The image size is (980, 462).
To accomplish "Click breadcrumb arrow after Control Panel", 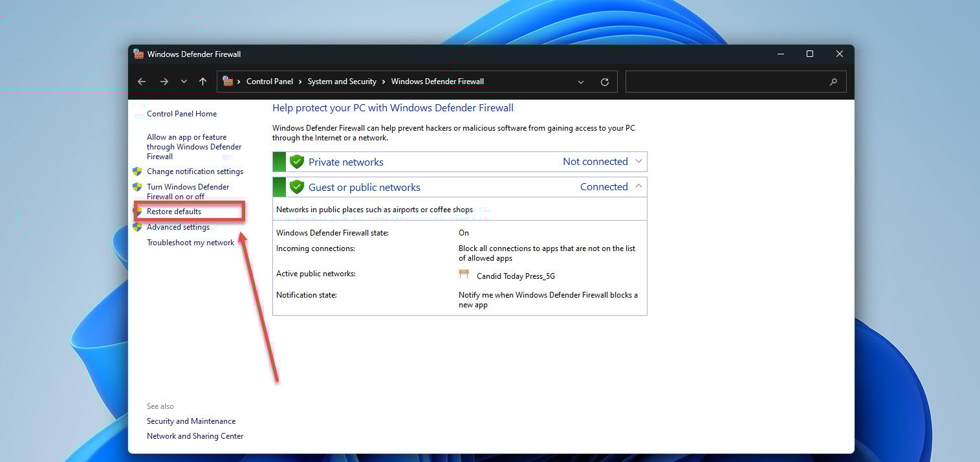I will (x=300, y=82).
